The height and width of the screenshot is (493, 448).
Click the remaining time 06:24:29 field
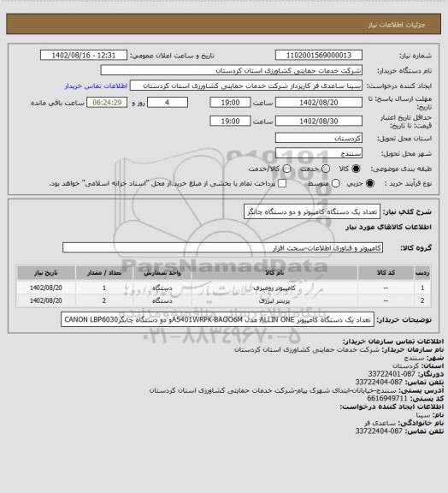pyautogui.click(x=107, y=103)
